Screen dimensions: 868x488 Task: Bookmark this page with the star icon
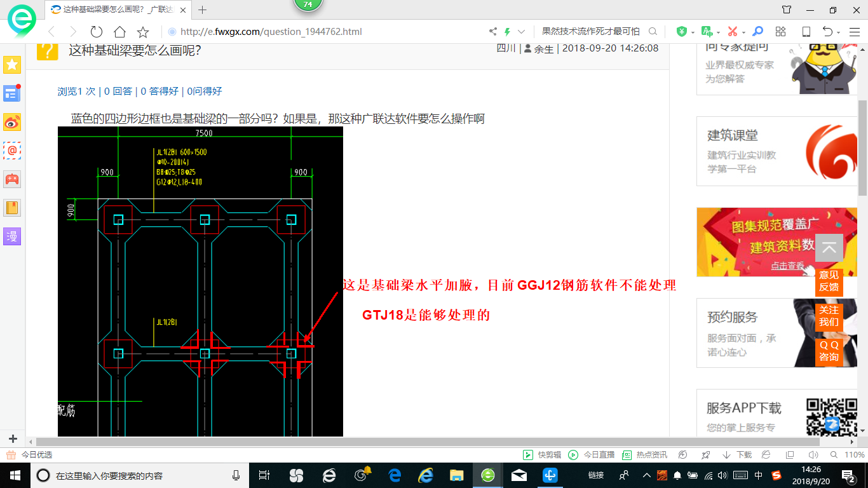pos(143,32)
